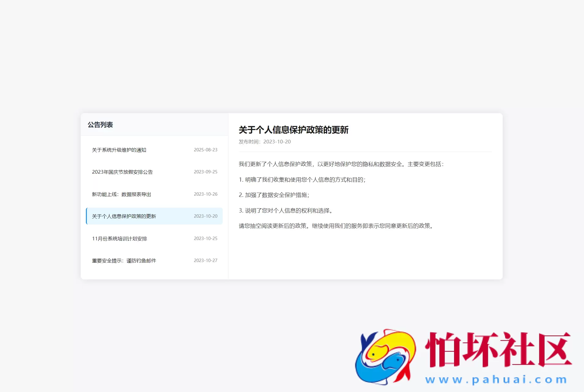The height and width of the screenshot is (392, 584).
Task: Click the blue left border of selected item
Action: tap(86, 216)
